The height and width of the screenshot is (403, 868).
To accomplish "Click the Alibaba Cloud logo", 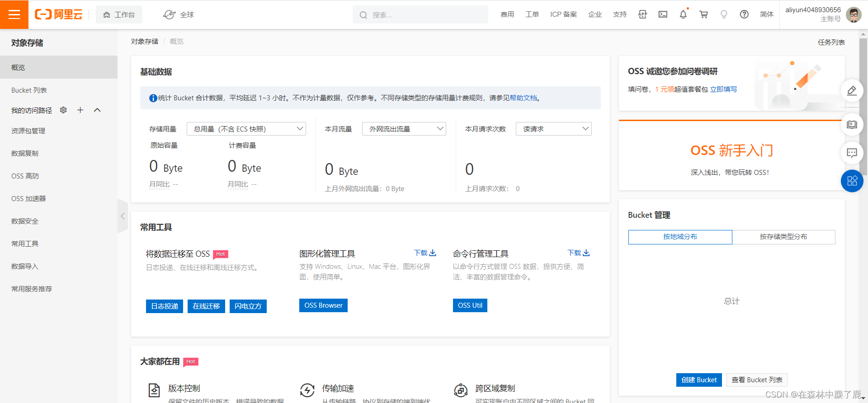I will [59, 14].
